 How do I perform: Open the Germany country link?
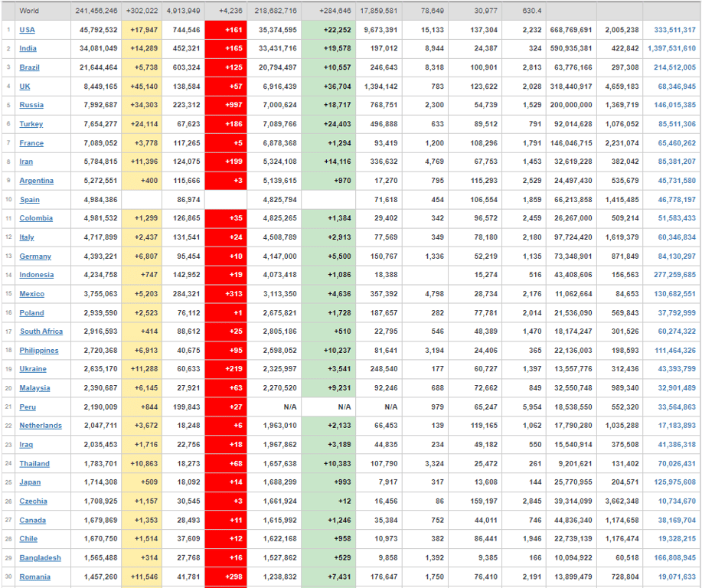tap(35, 256)
